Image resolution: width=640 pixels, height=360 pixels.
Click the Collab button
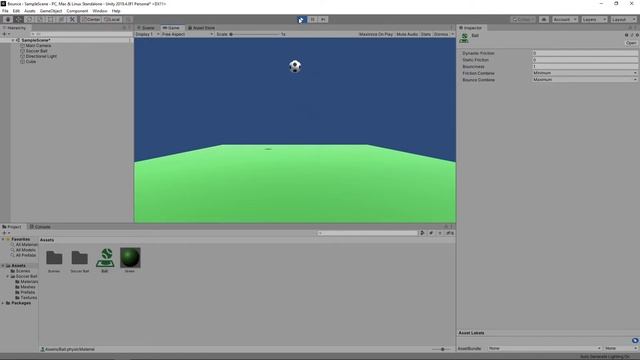(x=523, y=19)
